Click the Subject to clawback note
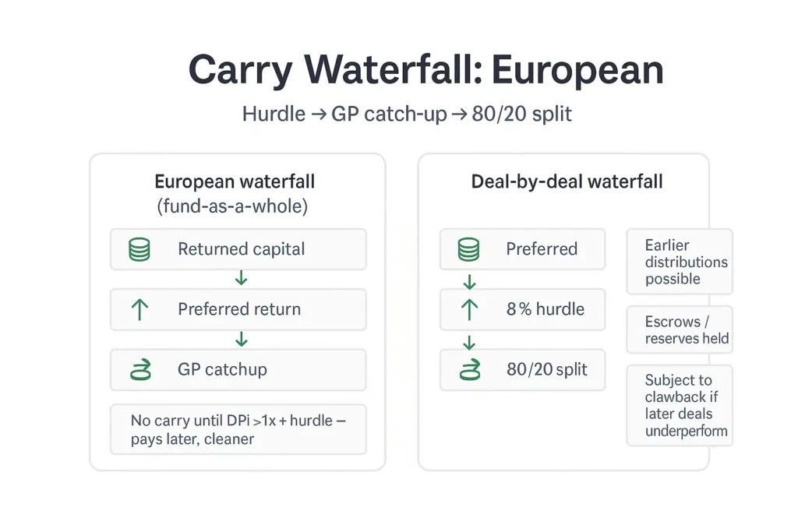 [680, 405]
